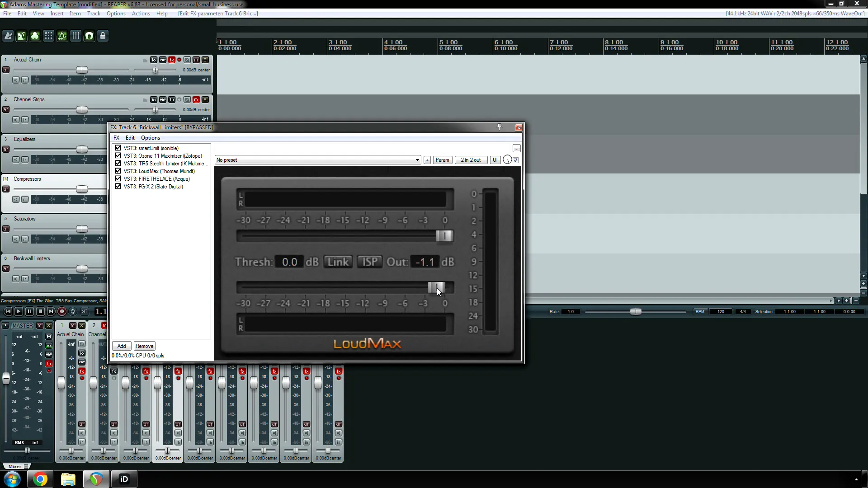
Task: Click the UI button in FX window
Action: coord(495,160)
